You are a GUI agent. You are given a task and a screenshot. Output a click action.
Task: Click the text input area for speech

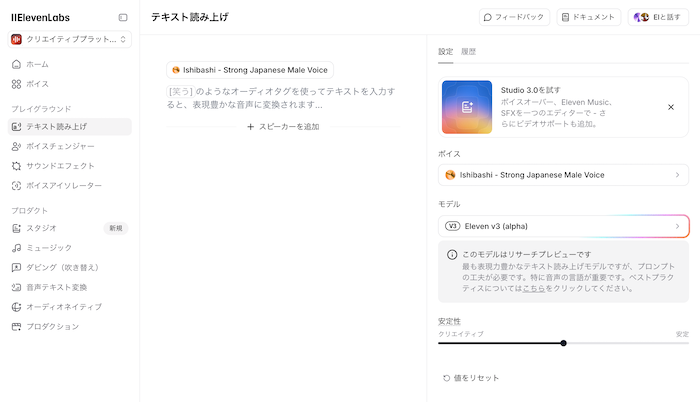coord(283,97)
